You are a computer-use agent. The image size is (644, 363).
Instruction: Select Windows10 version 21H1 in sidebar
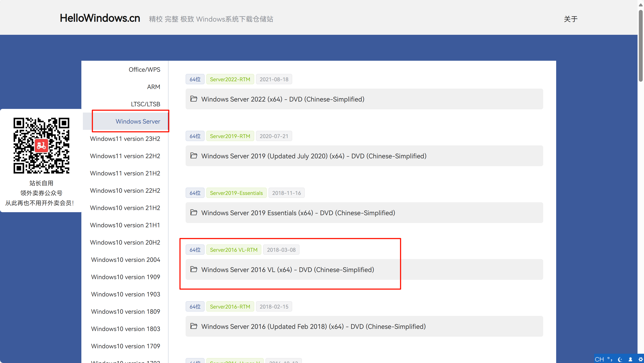[x=125, y=225]
